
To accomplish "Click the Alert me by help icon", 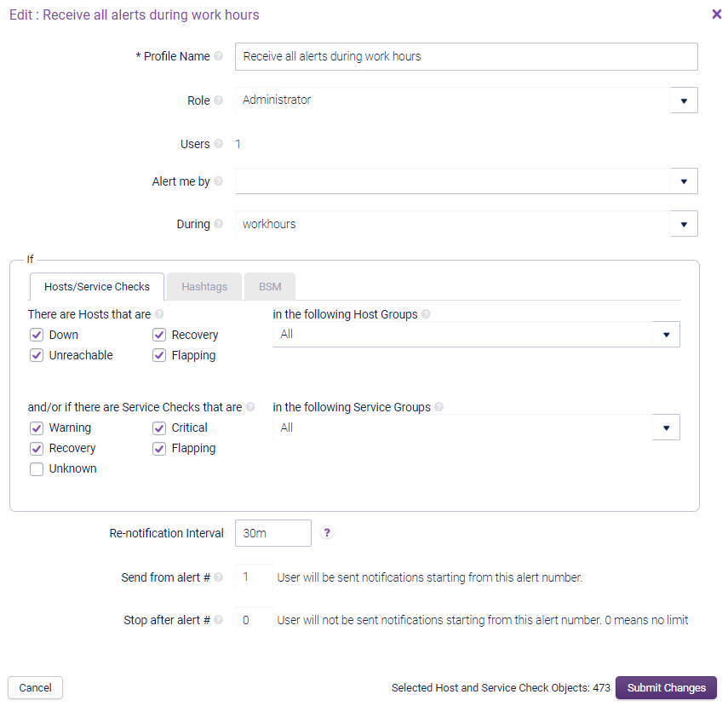I will point(218,181).
